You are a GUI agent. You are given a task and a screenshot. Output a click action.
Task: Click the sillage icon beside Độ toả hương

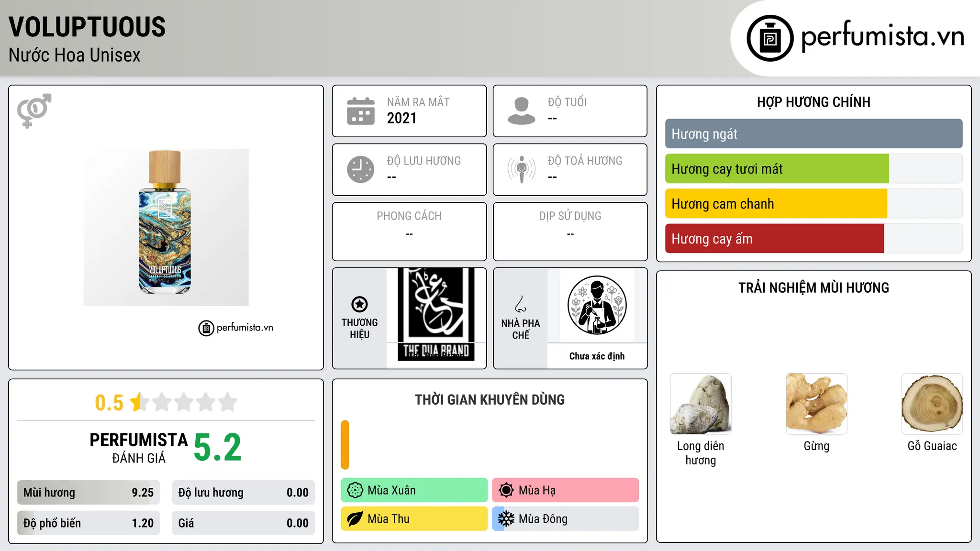coord(521,169)
